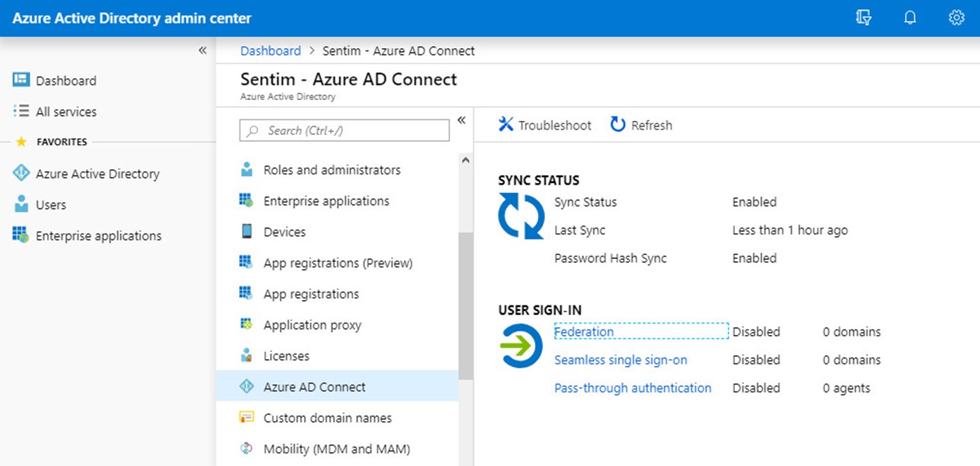Click the All services list icon
980x466 pixels.
tap(21, 111)
